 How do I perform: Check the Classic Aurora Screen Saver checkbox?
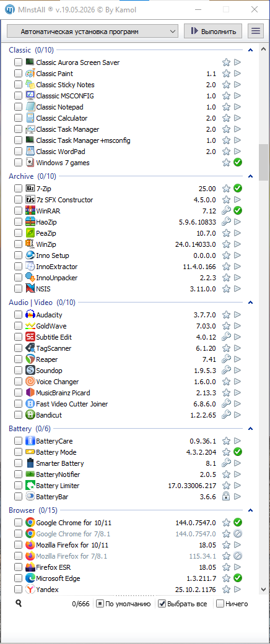click(18, 62)
